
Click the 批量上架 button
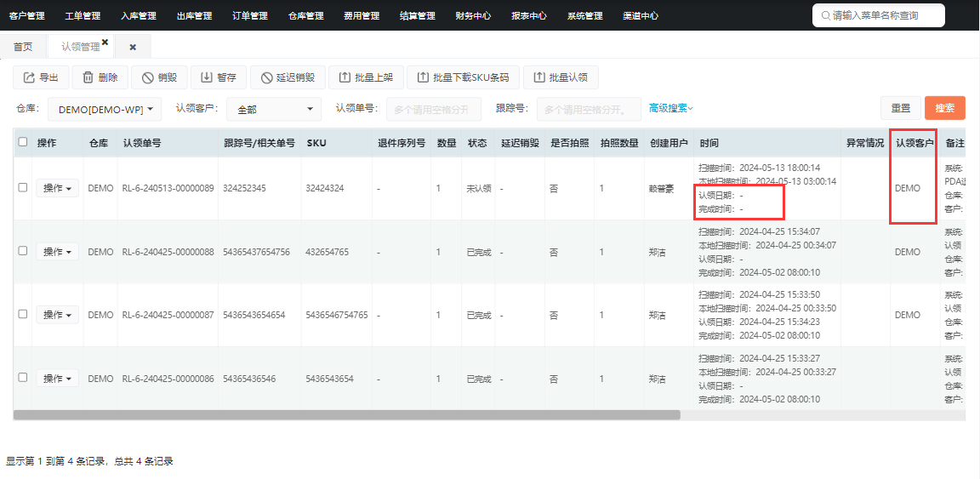[x=366, y=77]
